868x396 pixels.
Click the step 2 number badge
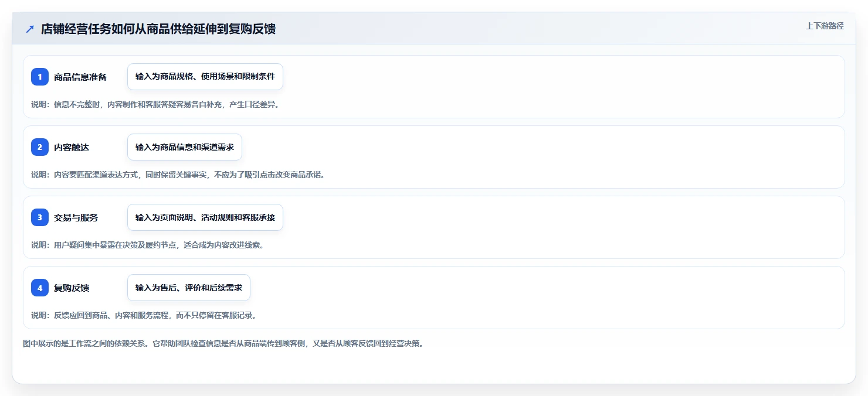point(40,147)
